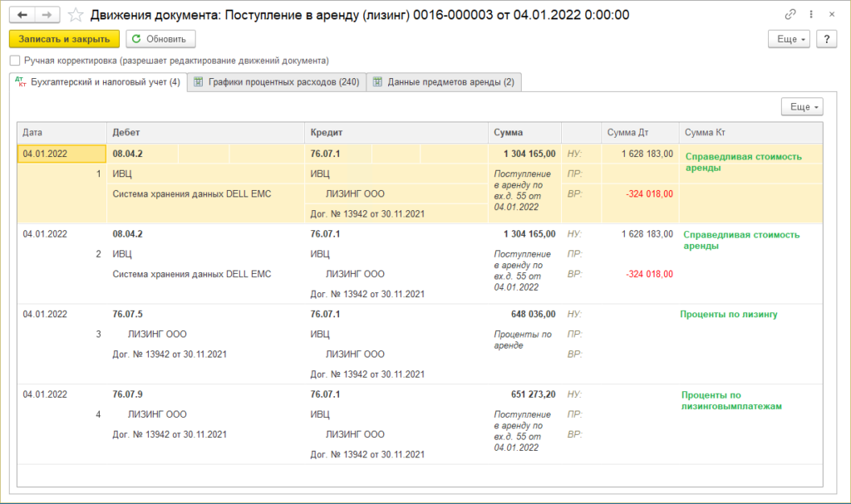This screenshot has height=504, width=851.
Task: Click the Обновить refresh button
Action: (x=160, y=39)
